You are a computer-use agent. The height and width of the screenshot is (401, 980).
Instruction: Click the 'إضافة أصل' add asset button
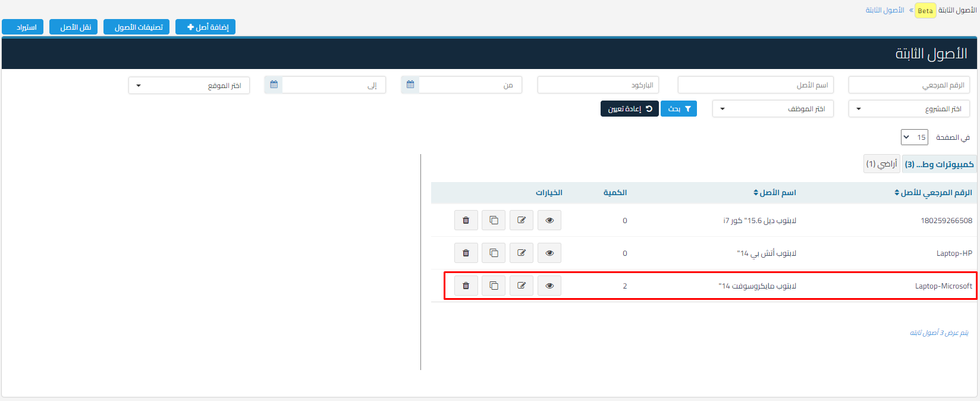[206, 27]
